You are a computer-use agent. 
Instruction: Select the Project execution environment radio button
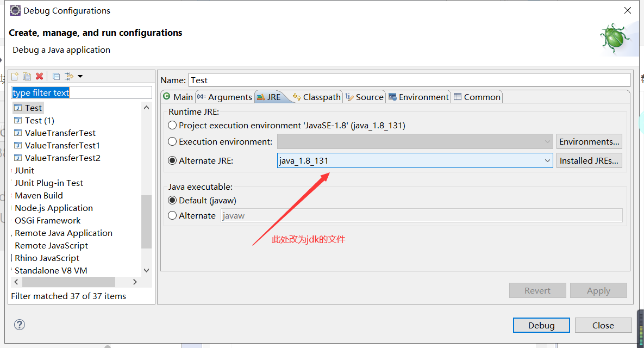(172, 125)
